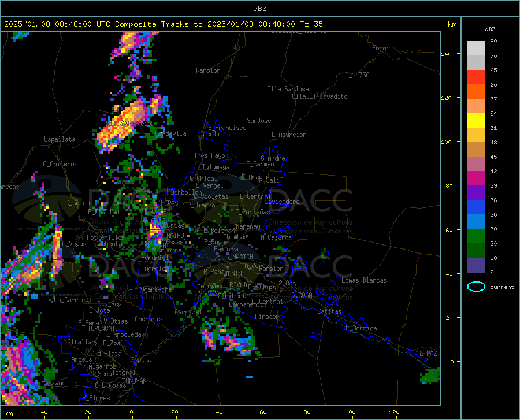Click the L_Dormida label

coord(361,328)
